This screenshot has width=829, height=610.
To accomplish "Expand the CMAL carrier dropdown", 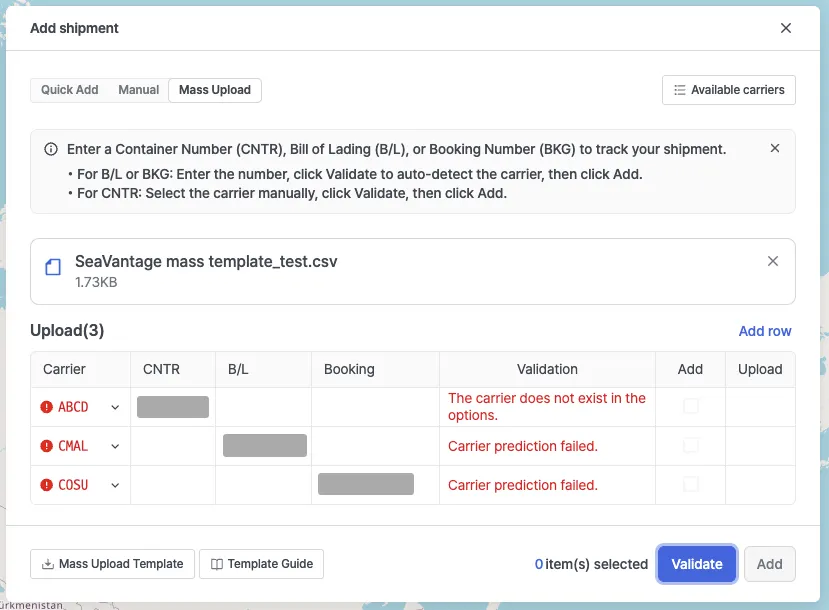I will click(115, 446).
